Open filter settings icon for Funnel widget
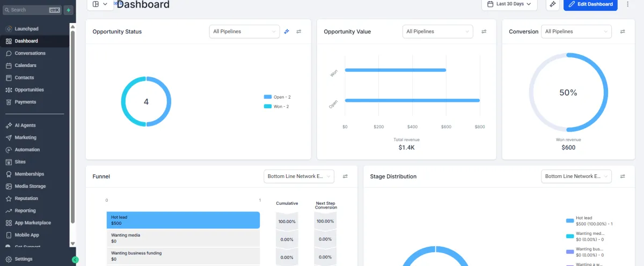Image resolution: width=644 pixels, height=266 pixels. coord(346,176)
